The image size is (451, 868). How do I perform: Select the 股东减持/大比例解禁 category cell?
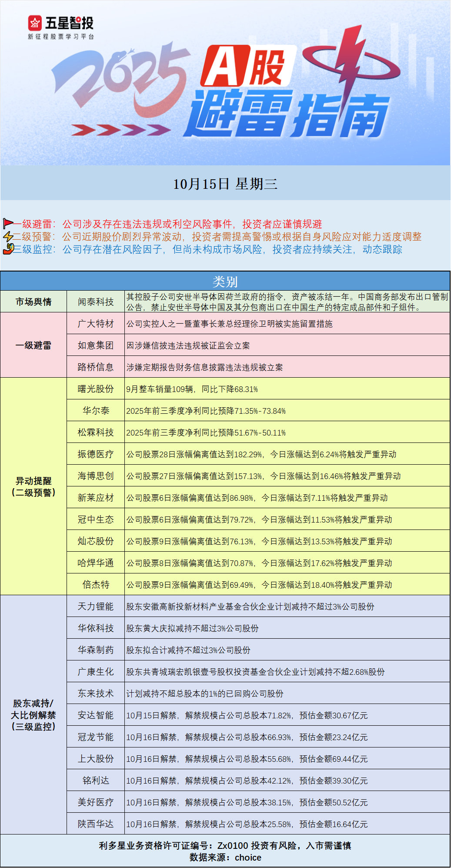33,715
